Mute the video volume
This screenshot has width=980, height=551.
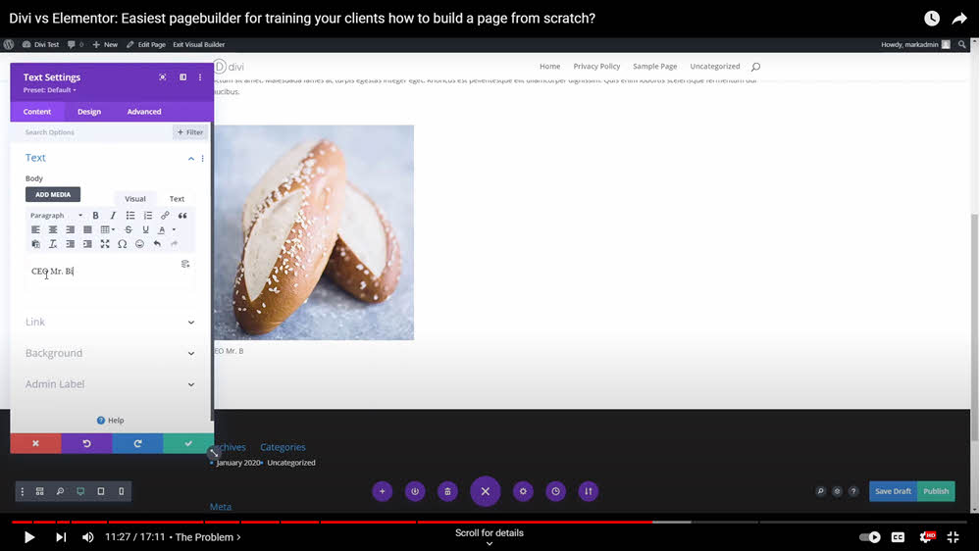(88, 537)
